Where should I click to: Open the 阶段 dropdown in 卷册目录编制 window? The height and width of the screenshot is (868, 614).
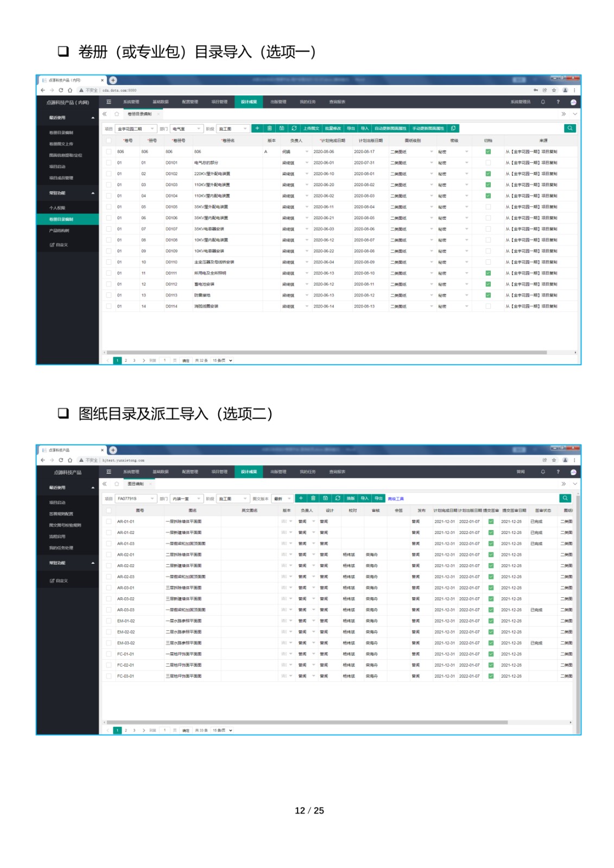233,129
